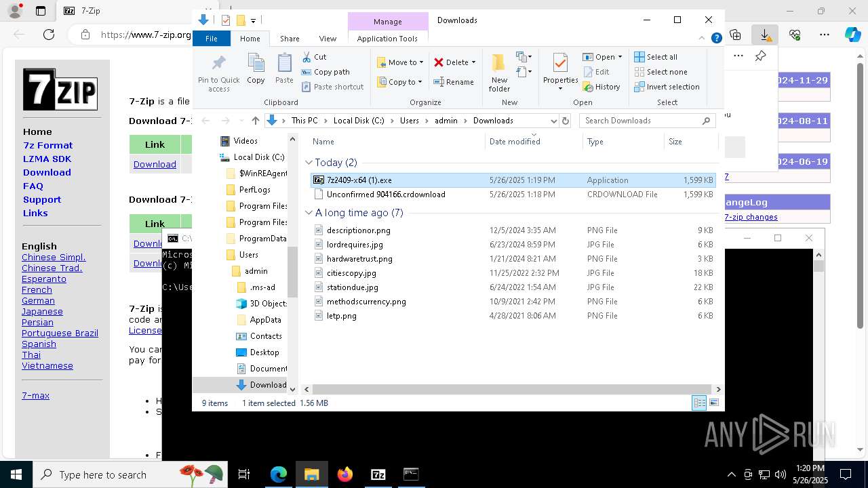Click LZMA SDK sidebar link

[x=47, y=159]
